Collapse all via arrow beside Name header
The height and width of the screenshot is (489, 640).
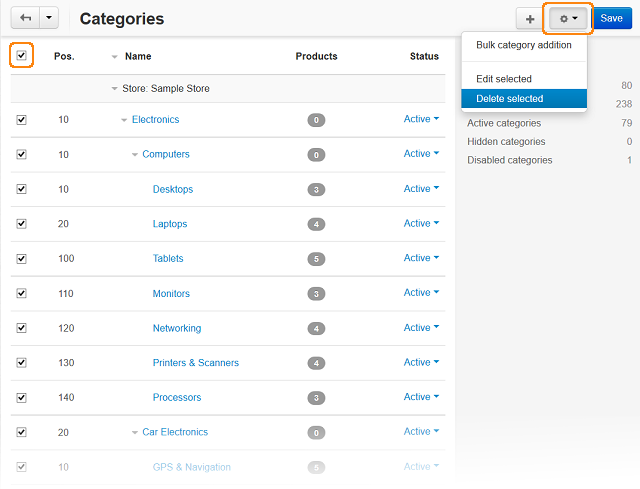pos(115,57)
